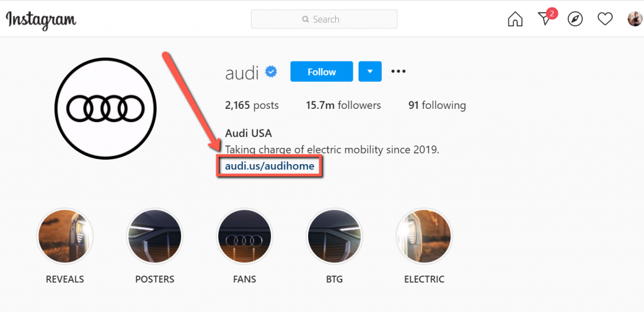644x312 pixels.
Task: Click into the Search field
Action: (x=324, y=19)
